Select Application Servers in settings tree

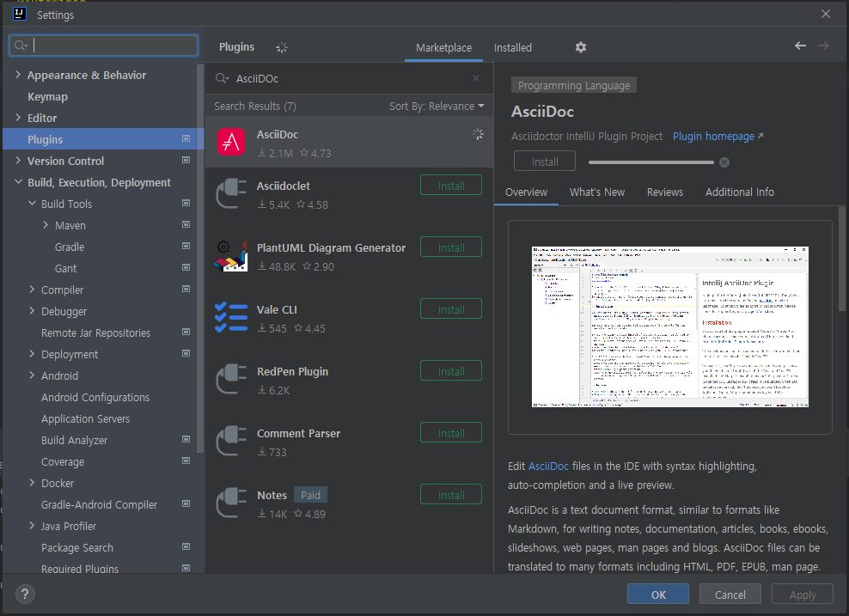click(x=86, y=418)
